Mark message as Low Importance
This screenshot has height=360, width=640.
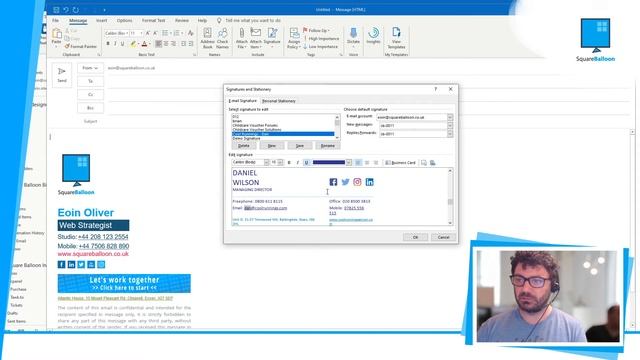point(320,47)
